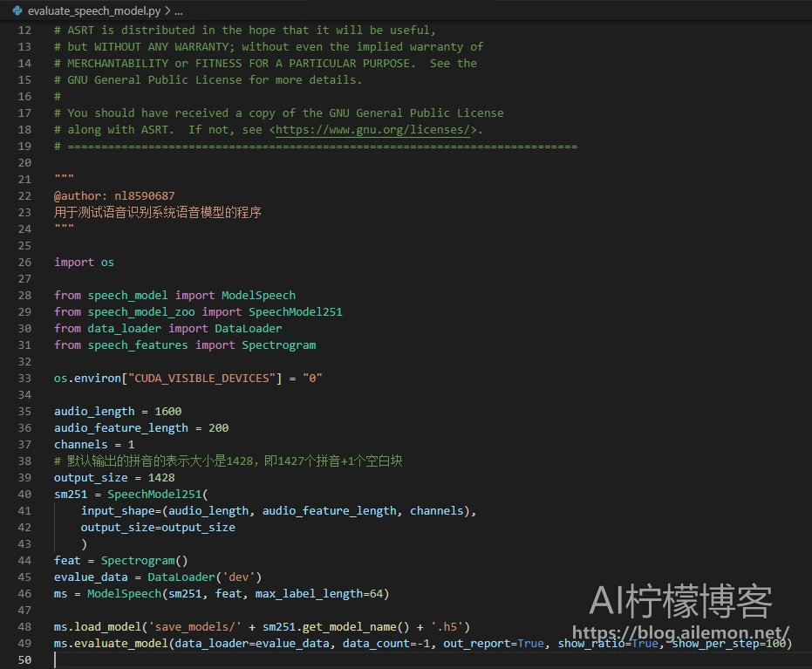This screenshot has height=669, width=812.
Task: Click the 'GNU General Public License for more details' comment
Action: (208, 79)
